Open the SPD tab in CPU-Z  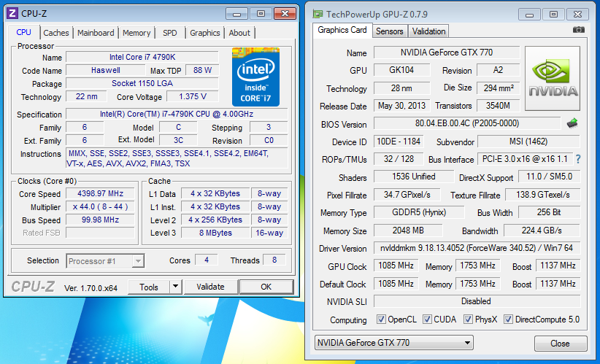coord(170,33)
